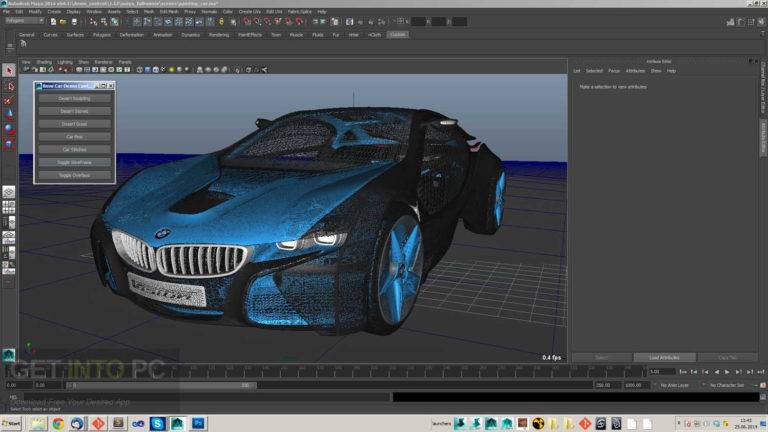This screenshot has height=432, width=768.
Task: Activate the Lasso select tool
Action: [x=9, y=87]
